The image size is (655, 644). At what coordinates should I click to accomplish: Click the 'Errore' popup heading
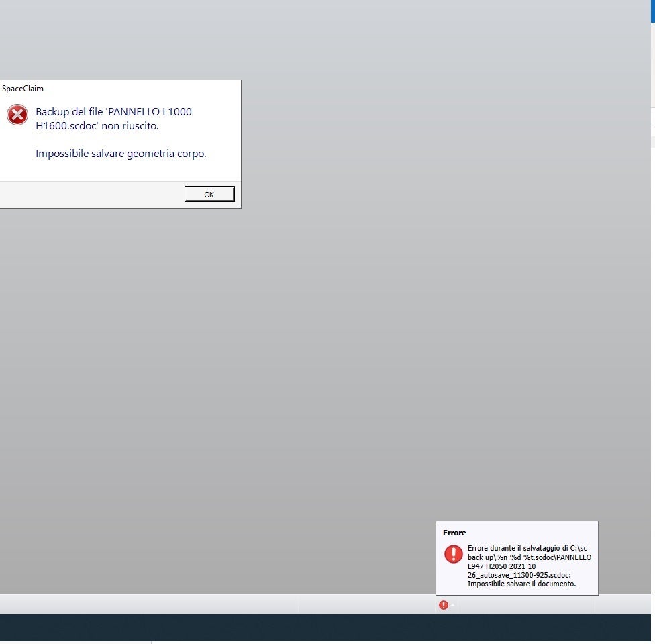pyautogui.click(x=454, y=533)
